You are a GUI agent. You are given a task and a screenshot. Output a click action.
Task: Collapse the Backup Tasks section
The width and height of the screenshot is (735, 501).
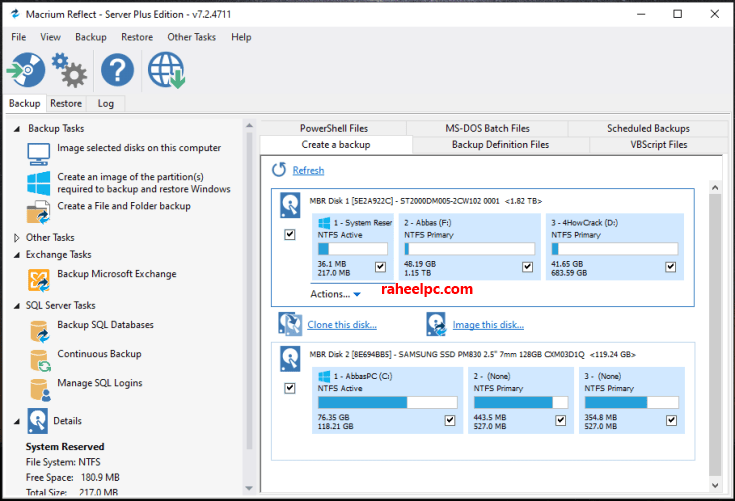pos(17,128)
